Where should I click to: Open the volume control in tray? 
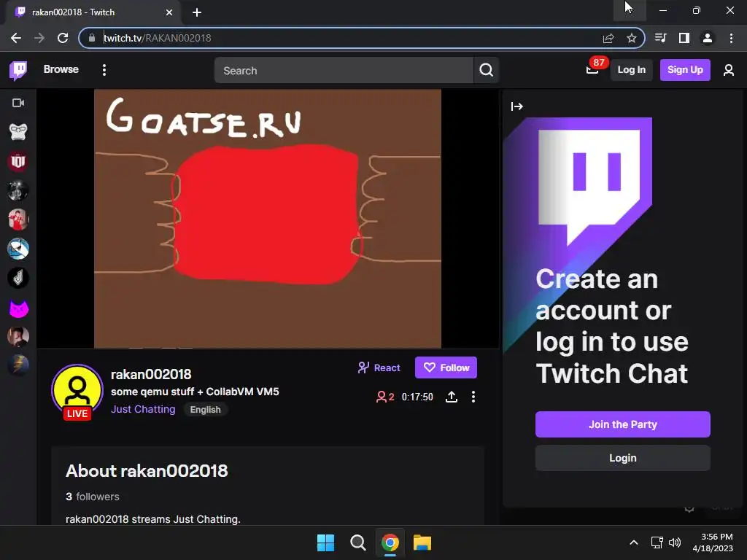click(675, 542)
